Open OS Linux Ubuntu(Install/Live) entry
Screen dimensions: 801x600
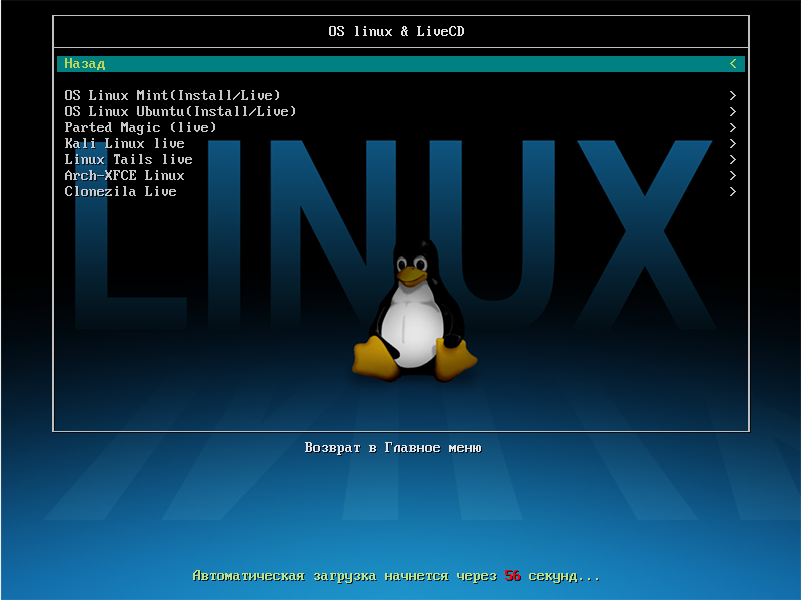180,112
